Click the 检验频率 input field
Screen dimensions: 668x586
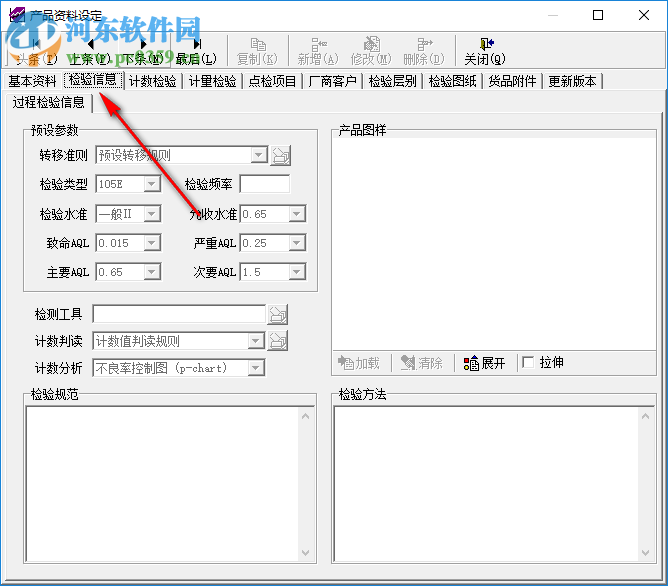[x=265, y=184]
